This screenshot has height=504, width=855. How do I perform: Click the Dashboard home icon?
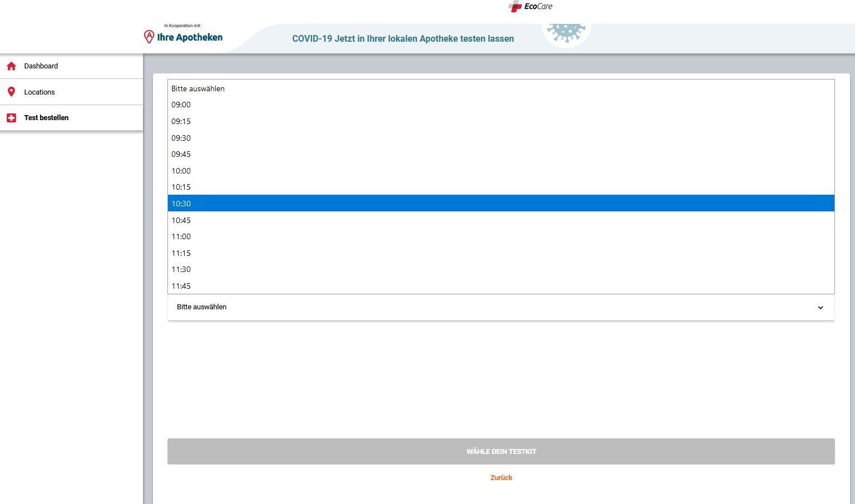click(11, 66)
